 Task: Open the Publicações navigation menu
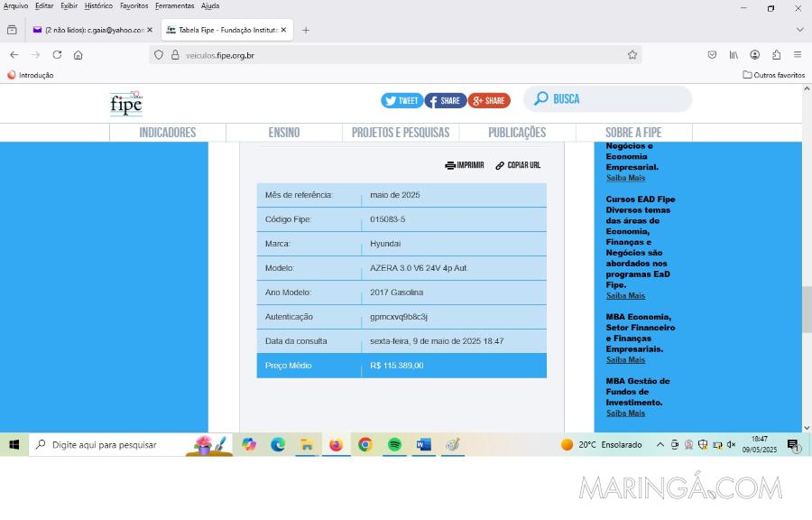[517, 133]
